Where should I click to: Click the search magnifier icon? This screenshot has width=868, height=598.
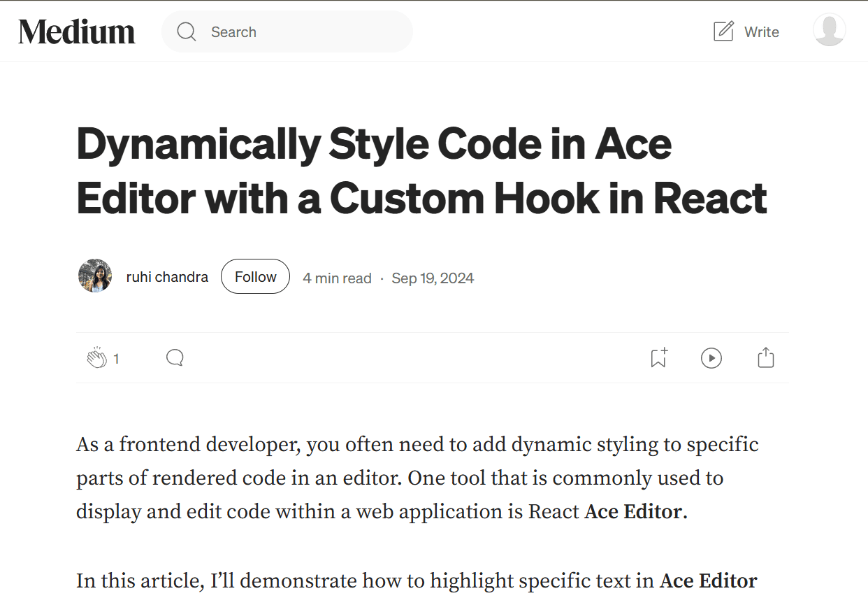pos(186,31)
